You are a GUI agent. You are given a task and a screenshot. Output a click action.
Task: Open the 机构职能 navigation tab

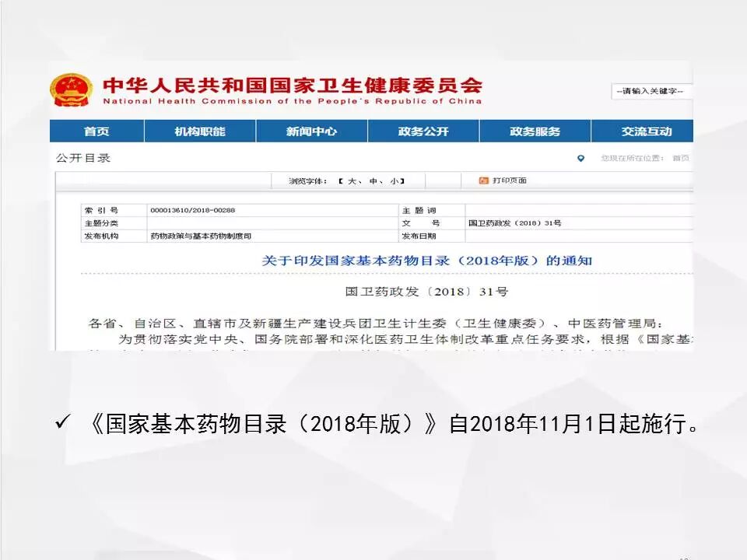pos(200,131)
